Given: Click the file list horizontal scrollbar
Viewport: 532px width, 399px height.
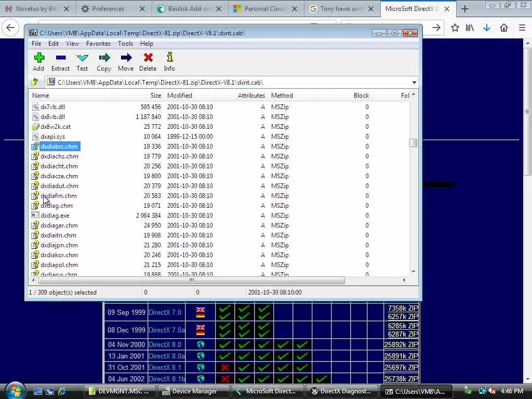Looking at the screenshot, I should 192,280.
